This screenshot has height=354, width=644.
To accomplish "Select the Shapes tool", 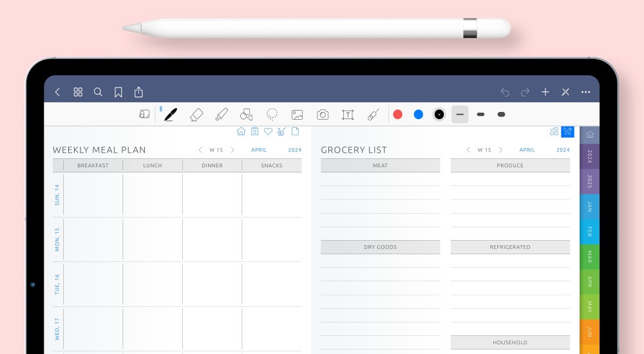I will (x=246, y=115).
